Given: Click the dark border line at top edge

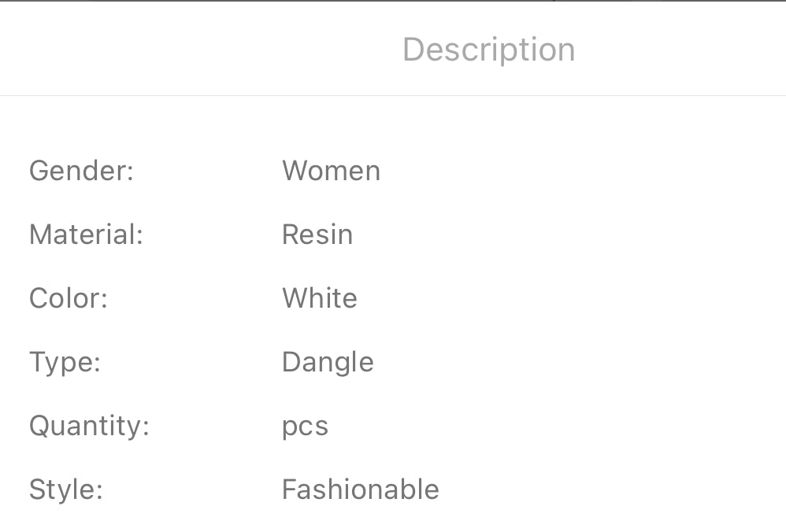Looking at the screenshot, I should [393, 1].
